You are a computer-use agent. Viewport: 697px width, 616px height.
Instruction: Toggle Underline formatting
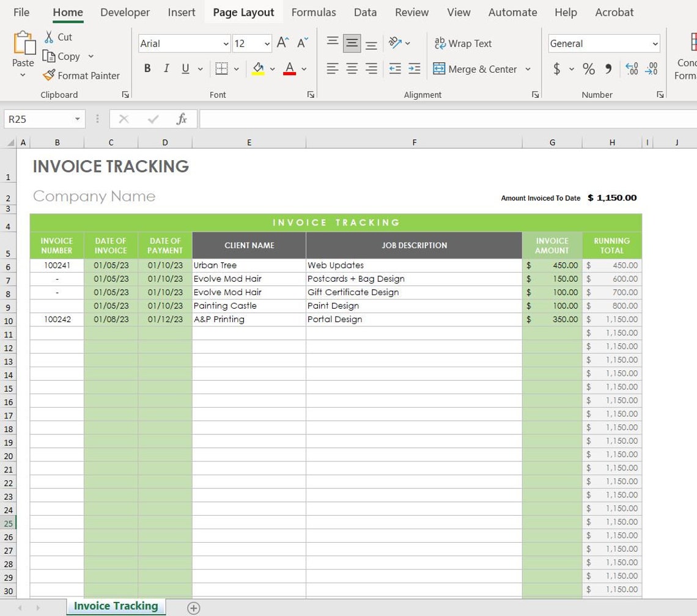185,68
